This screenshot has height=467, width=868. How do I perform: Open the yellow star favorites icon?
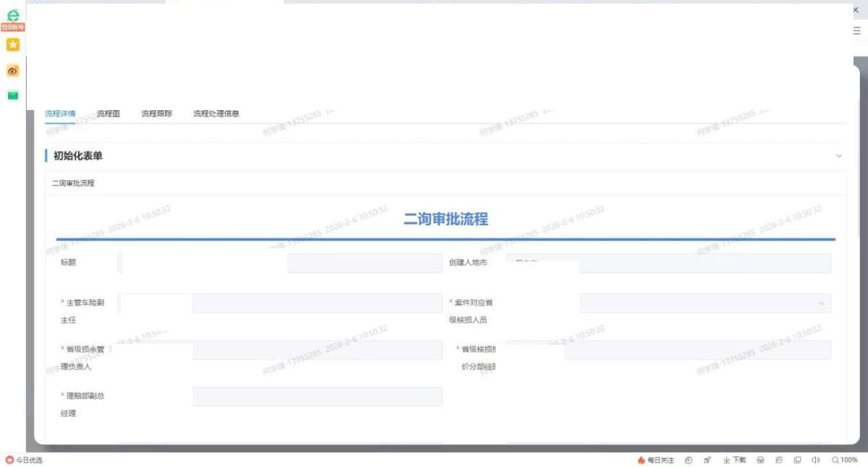tap(12, 45)
